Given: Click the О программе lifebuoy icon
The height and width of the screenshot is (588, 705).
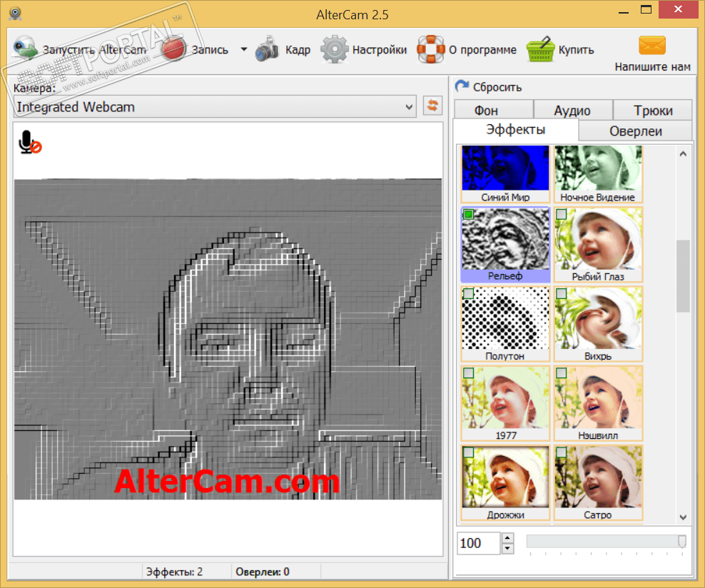Looking at the screenshot, I should [x=430, y=49].
